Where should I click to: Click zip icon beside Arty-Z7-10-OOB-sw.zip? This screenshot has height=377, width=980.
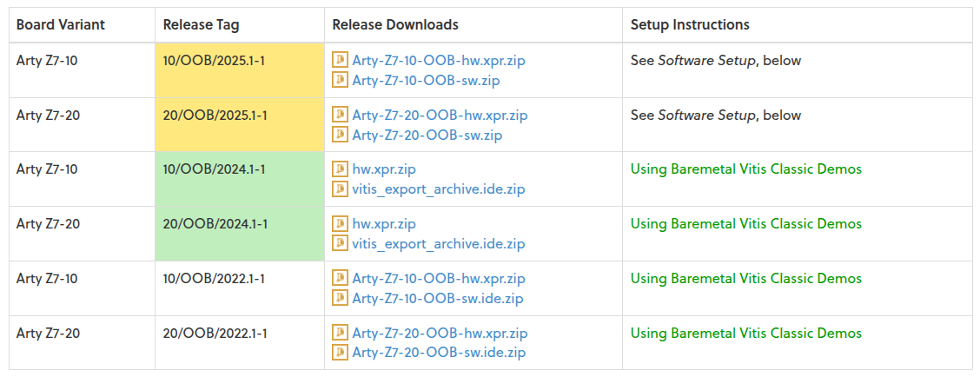pyautogui.click(x=341, y=81)
